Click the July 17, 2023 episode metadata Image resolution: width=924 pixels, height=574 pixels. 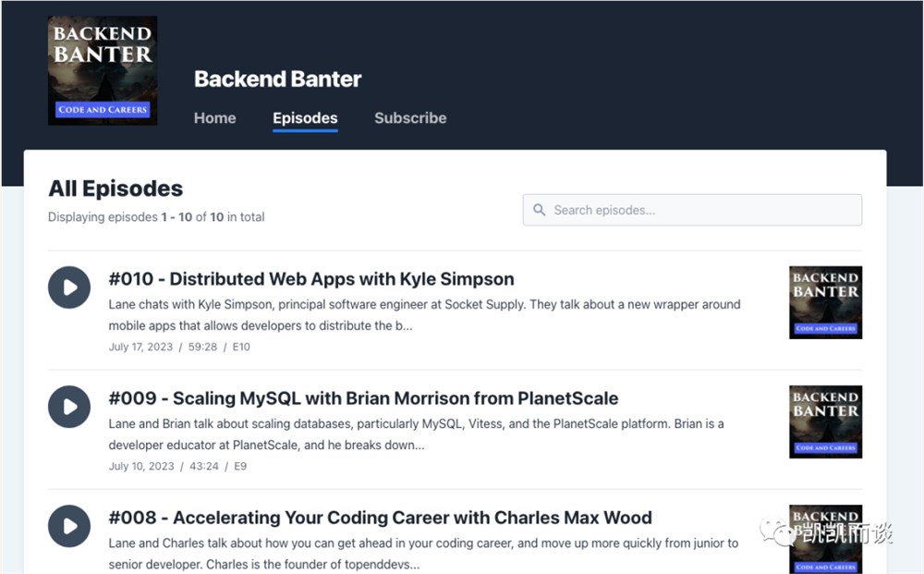point(179,348)
